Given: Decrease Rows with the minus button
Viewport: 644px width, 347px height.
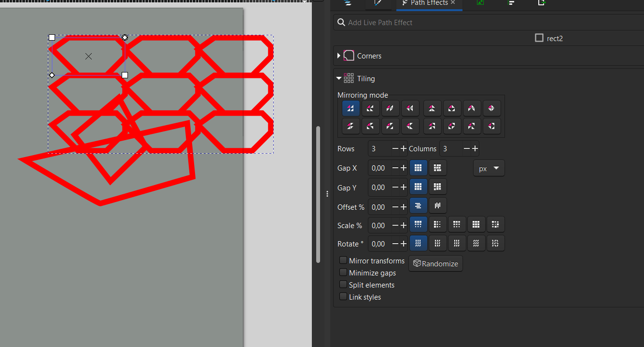Looking at the screenshot, I should pyautogui.click(x=395, y=149).
